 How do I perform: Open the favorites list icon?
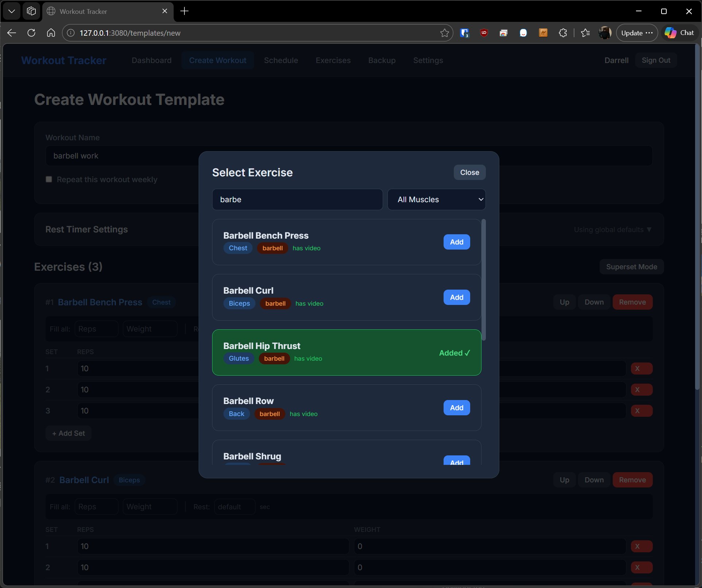pyautogui.click(x=585, y=33)
